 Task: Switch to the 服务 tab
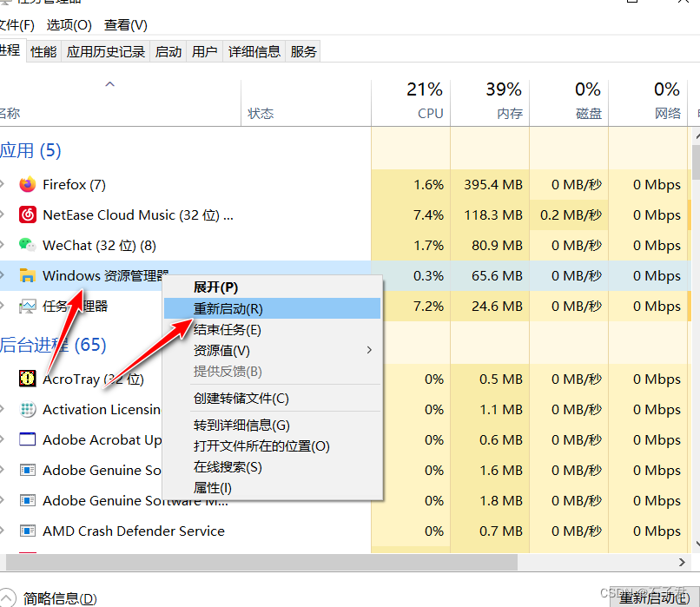(x=303, y=52)
